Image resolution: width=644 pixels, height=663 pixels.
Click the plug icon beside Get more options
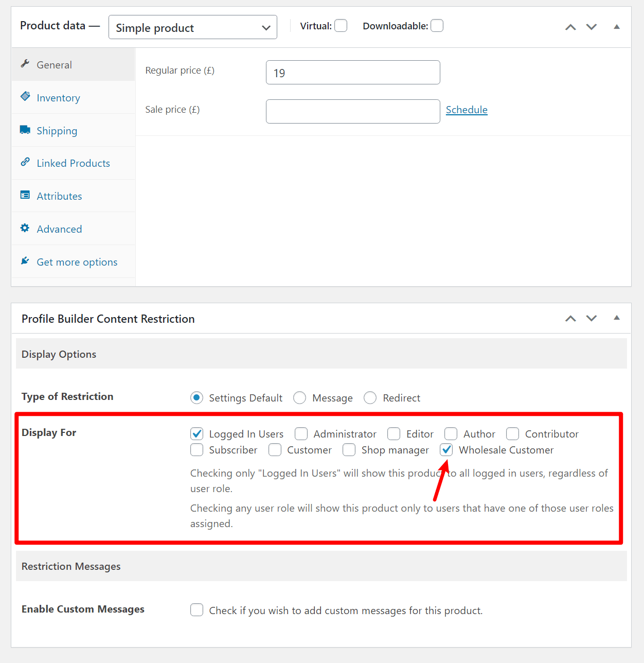(x=25, y=260)
